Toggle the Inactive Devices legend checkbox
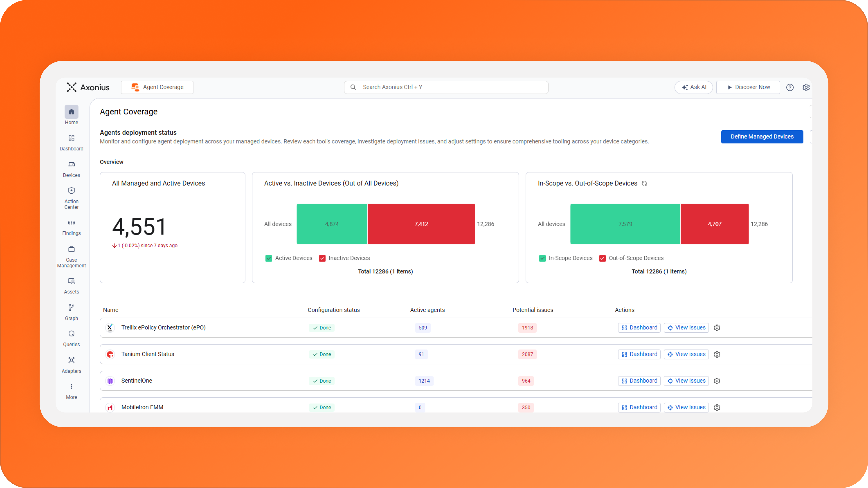The height and width of the screenshot is (488, 868). pyautogui.click(x=322, y=258)
